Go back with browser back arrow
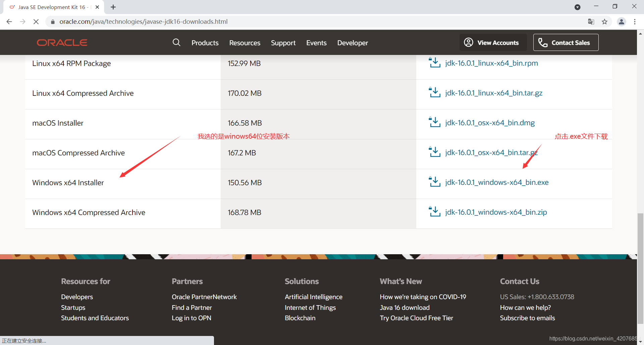 coord(9,21)
